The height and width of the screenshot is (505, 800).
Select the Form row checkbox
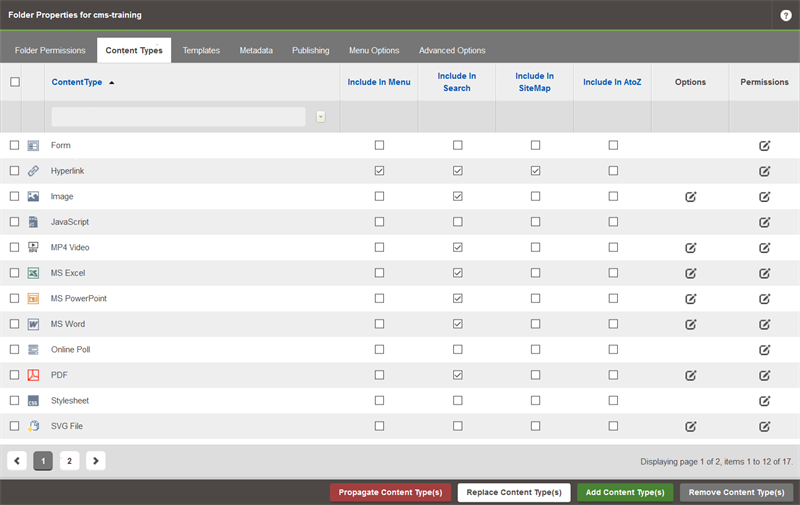pyautogui.click(x=14, y=145)
